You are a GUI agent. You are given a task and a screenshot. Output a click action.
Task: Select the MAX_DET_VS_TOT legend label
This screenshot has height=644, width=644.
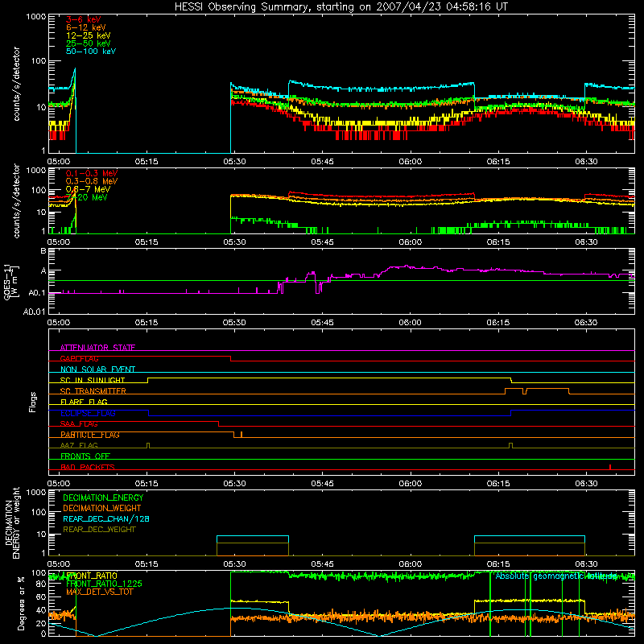99,592
